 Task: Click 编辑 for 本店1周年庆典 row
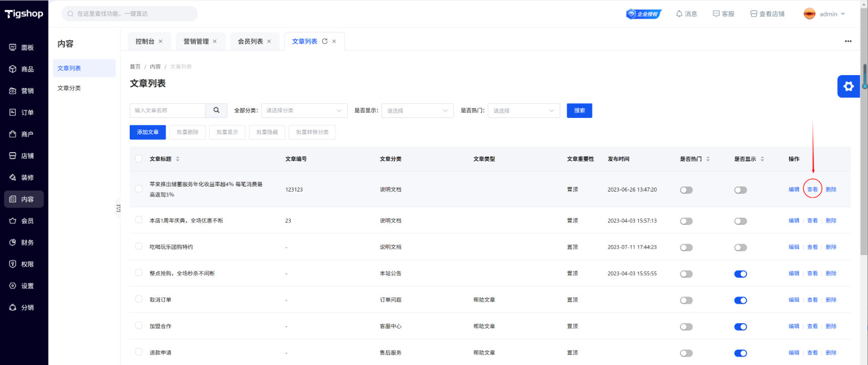[794, 221]
